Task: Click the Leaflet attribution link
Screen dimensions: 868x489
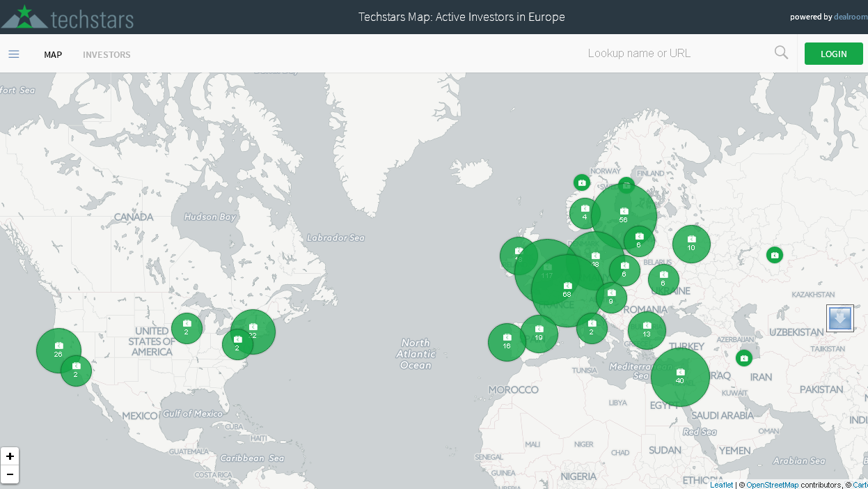Action: click(x=721, y=485)
